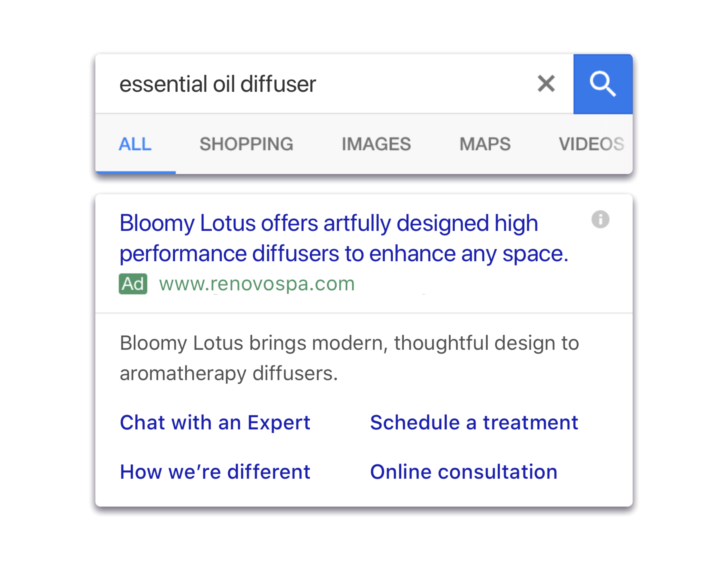
Task: Open the ad info circle icon
Action: pos(600,219)
